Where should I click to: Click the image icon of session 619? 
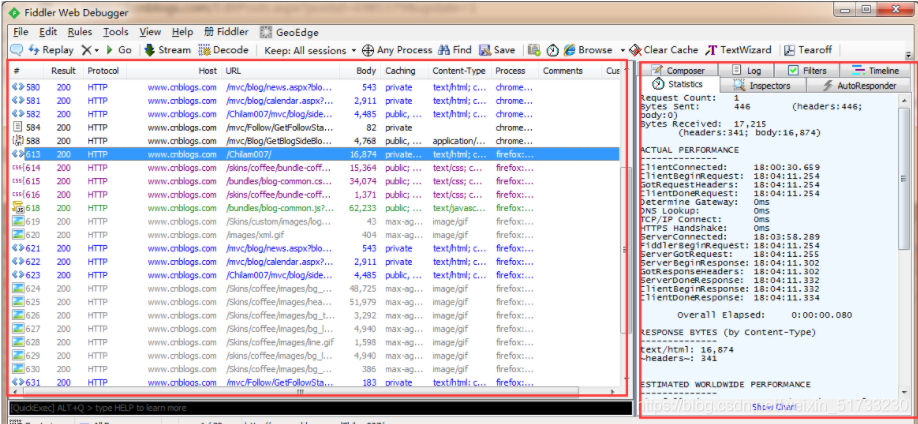pyautogui.click(x=18, y=221)
